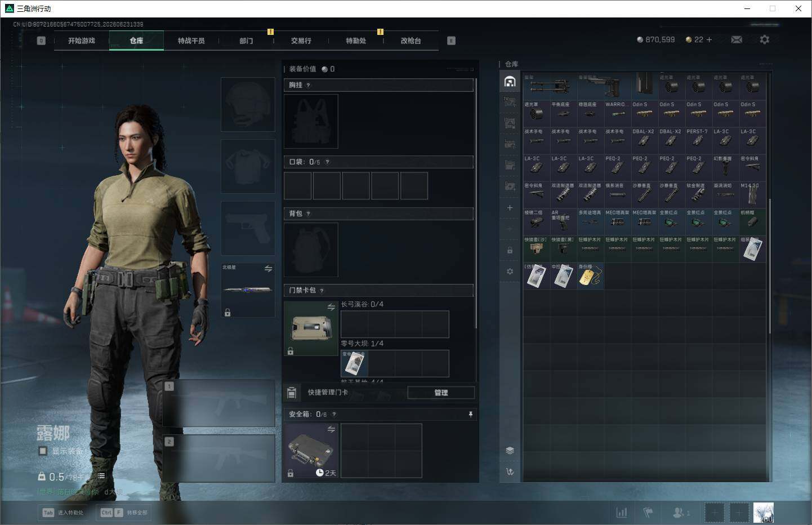Image resolution: width=812 pixels, height=525 pixels.
Task: Click the lock on the 门禁卡包 case
Action: (x=291, y=351)
